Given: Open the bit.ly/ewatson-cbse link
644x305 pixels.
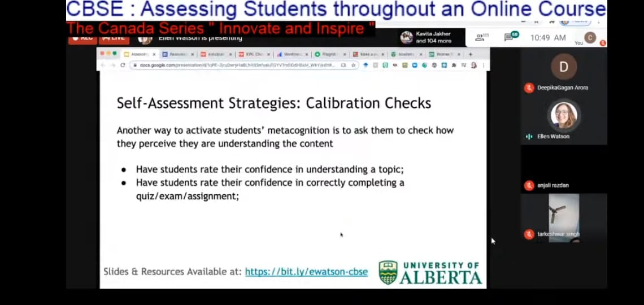Looking at the screenshot, I should click(306, 272).
